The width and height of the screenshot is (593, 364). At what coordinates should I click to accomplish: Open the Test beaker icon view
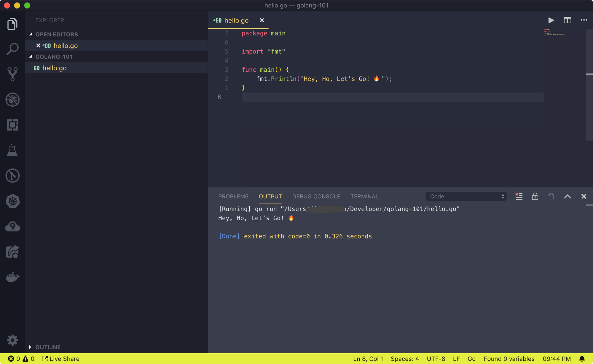tap(12, 150)
